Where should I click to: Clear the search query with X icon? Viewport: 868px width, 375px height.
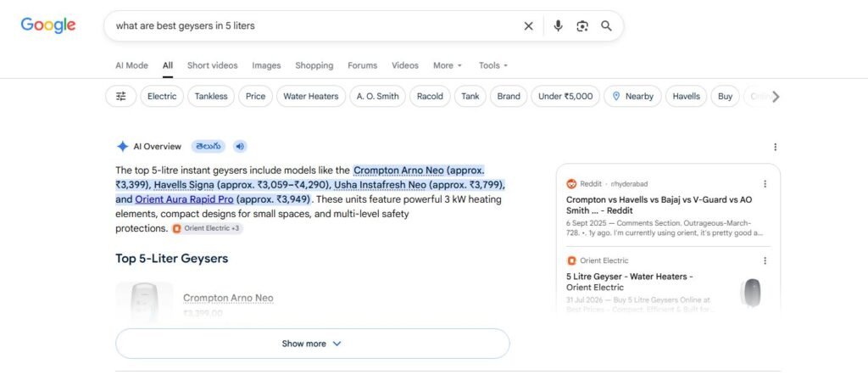(529, 26)
